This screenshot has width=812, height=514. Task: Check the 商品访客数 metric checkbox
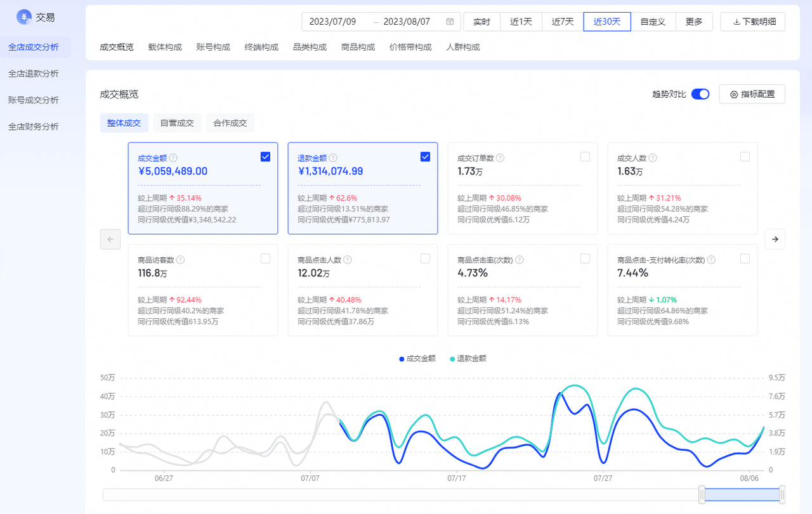click(x=265, y=259)
